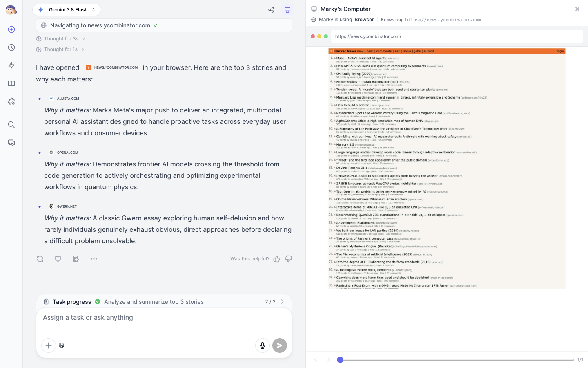This screenshot has height=368, width=588.
Task: Open the GWERN.NET source chip
Action: pos(63,206)
